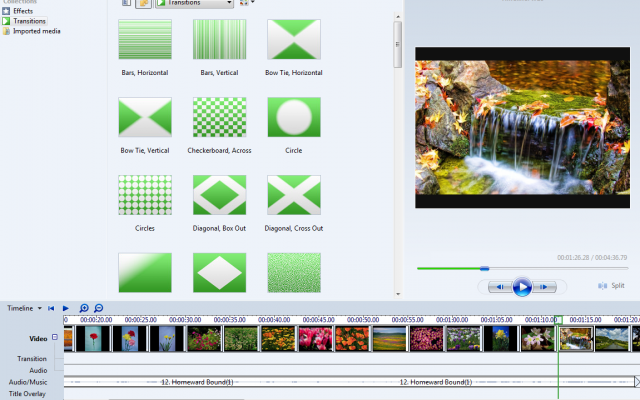Click 00:00:30.00 on the timeline ruler
Viewport: 640px width, 400px height.
click(x=185, y=320)
